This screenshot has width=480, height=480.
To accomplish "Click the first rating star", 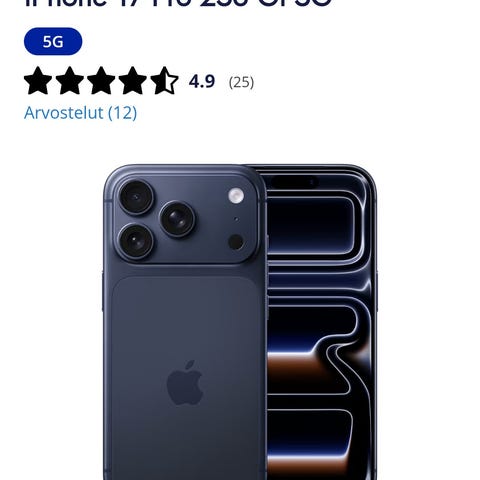I will 38,80.
